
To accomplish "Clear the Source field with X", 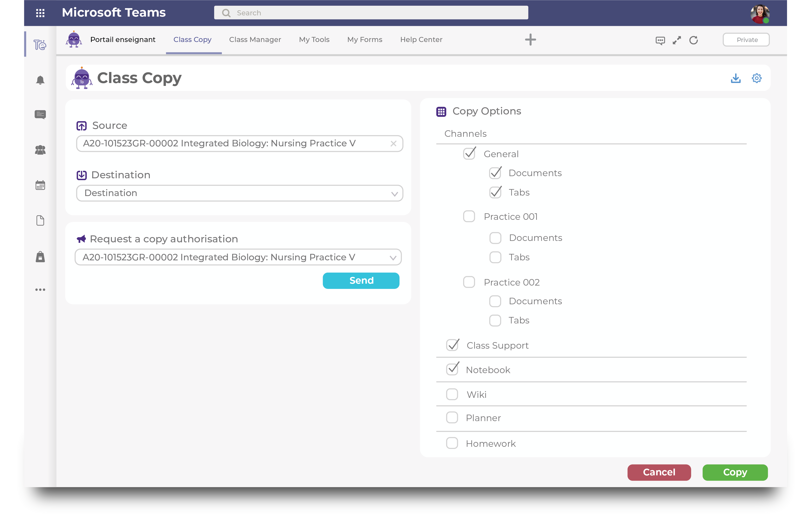I will [393, 143].
